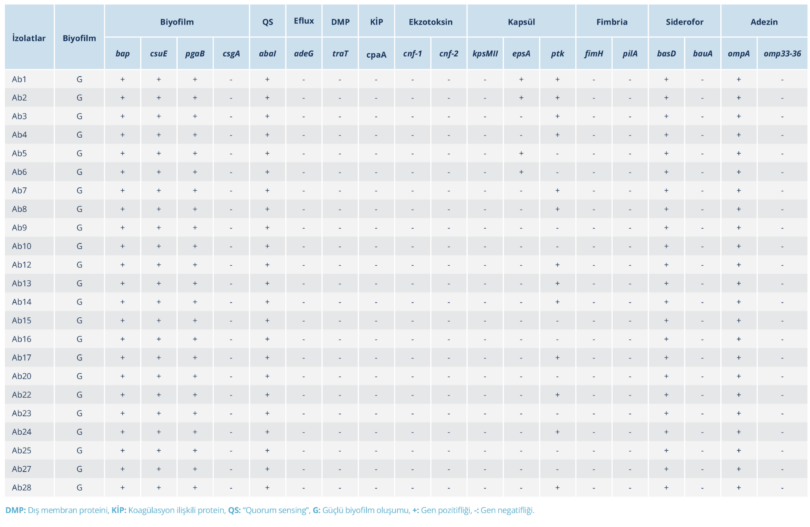Select the bap gene column header
The height and width of the screenshot is (527, 810).
[x=122, y=54]
